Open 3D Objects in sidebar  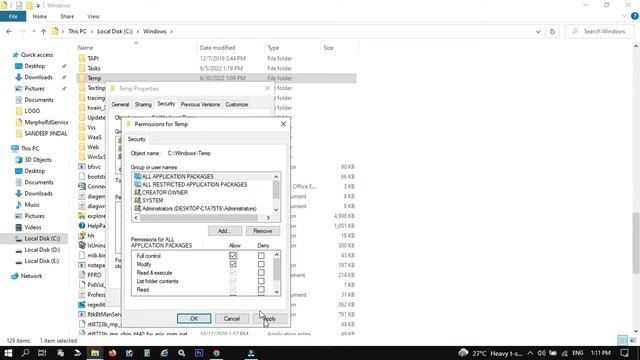(38, 160)
